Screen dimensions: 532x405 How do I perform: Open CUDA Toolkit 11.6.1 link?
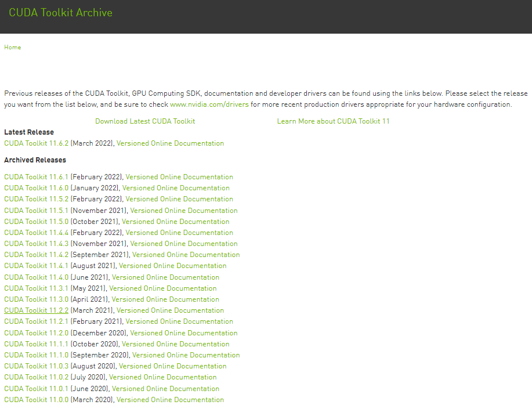pos(37,177)
